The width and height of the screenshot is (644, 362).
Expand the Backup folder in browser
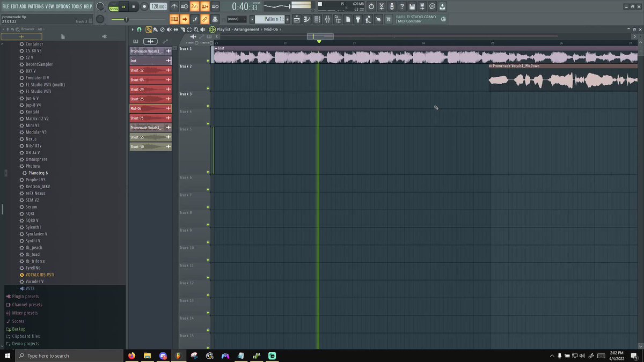pos(18,329)
